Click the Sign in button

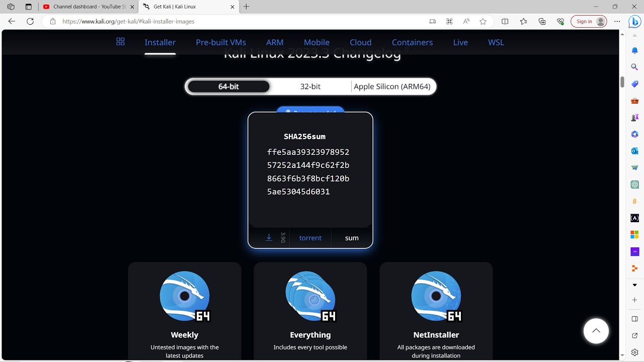(589, 22)
